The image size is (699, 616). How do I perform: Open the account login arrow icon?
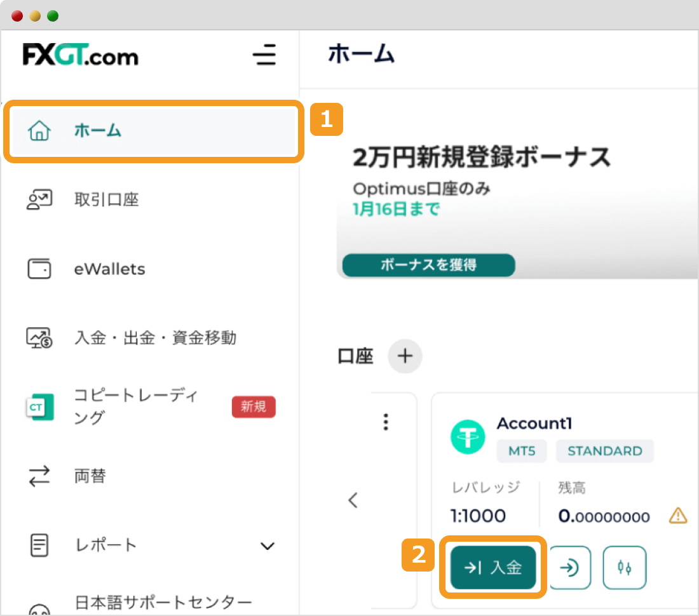tap(570, 568)
